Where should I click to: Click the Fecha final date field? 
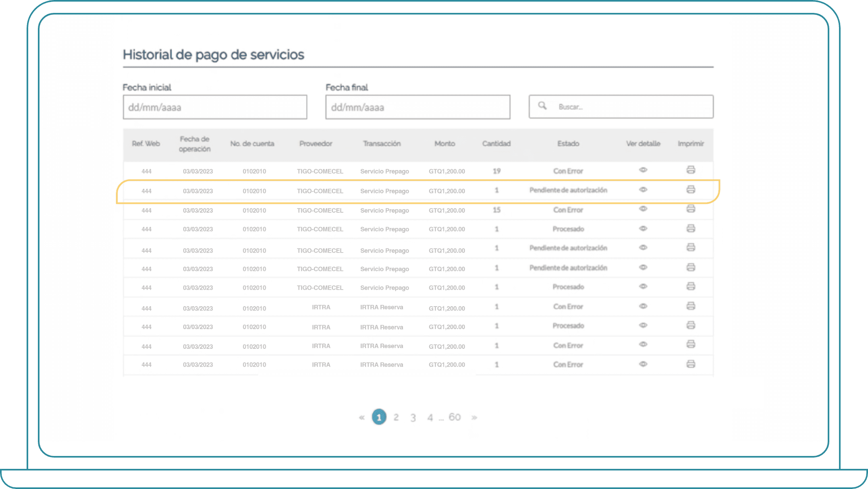417,107
